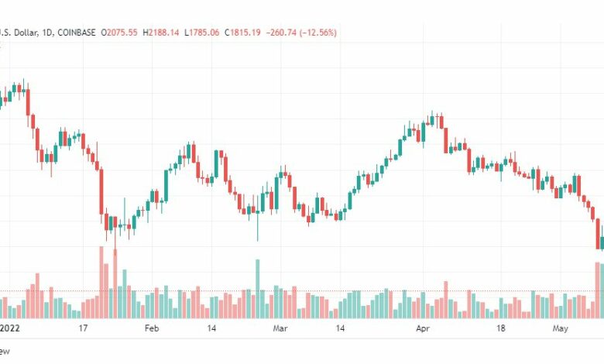
Task: Click the high price value H2188.14
Action: point(160,33)
